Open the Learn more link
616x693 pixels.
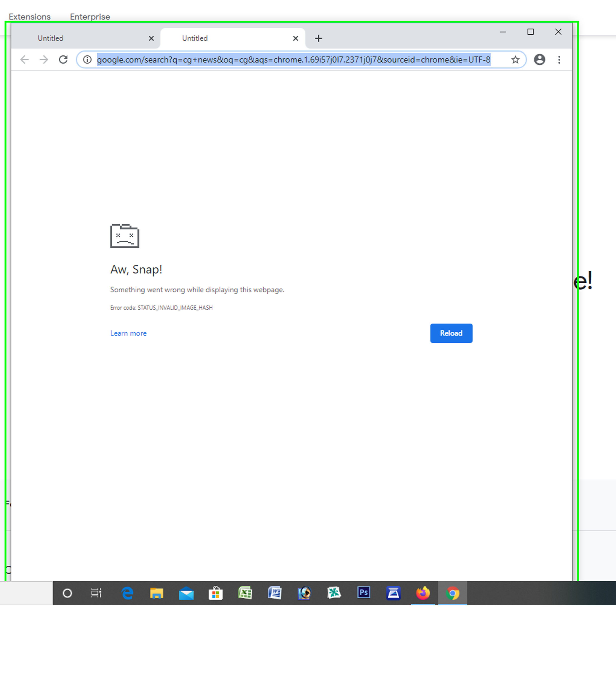click(x=128, y=333)
